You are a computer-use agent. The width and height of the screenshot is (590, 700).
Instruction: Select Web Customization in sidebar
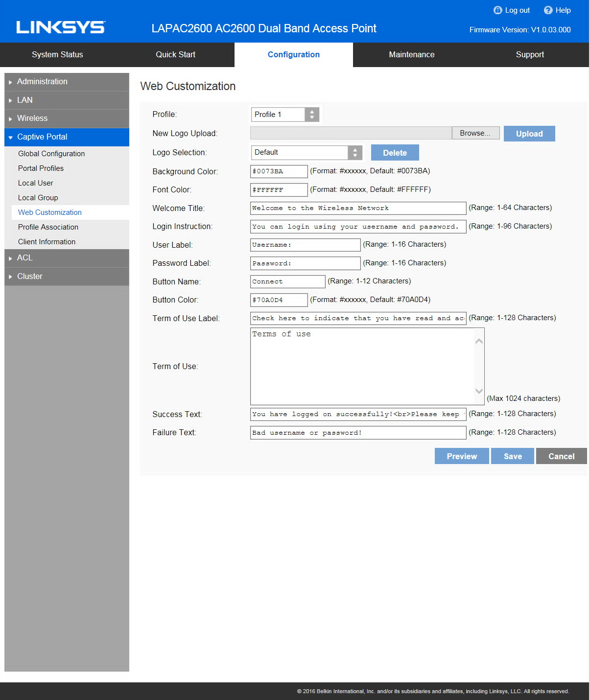point(50,212)
